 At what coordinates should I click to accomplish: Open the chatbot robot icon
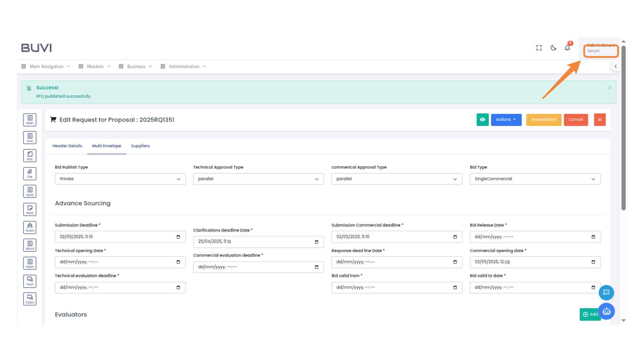(606, 311)
